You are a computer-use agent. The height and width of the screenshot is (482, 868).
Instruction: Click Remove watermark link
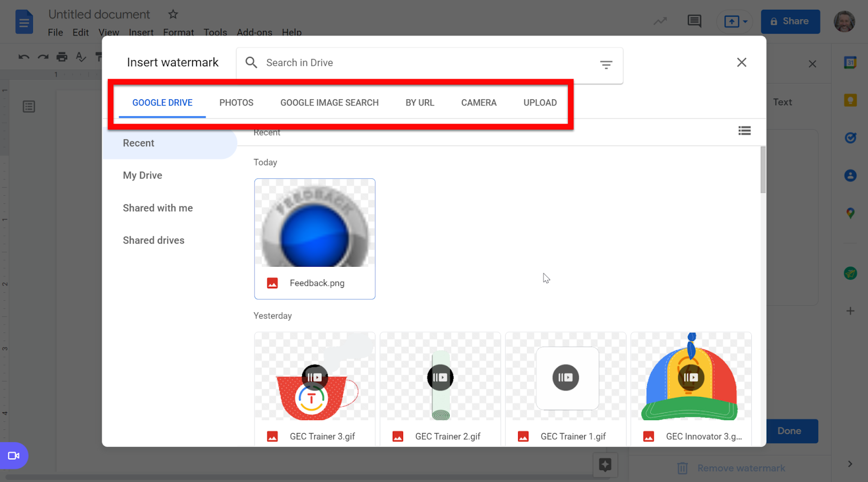pos(741,468)
